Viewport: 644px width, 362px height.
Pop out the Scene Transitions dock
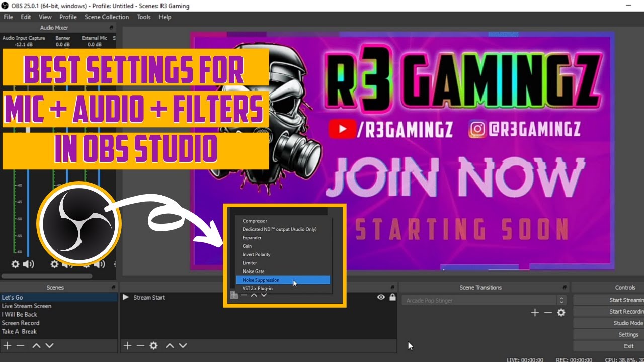[x=565, y=287]
